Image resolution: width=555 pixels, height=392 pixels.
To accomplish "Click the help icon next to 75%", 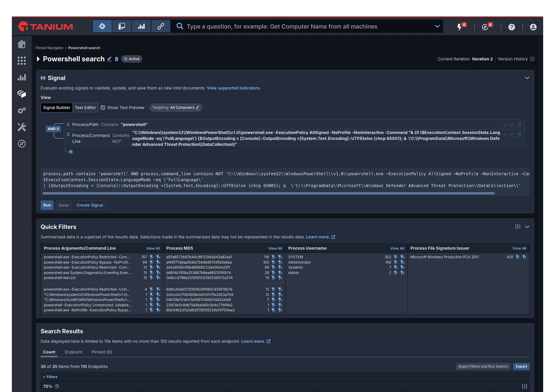I will pos(57,386).
